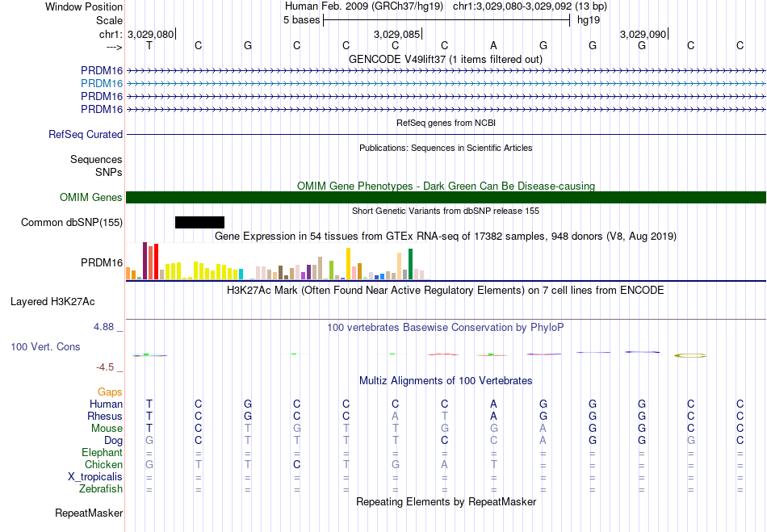The width and height of the screenshot is (767, 532).
Task: Click the Sequences track label
Action: [x=96, y=159]
